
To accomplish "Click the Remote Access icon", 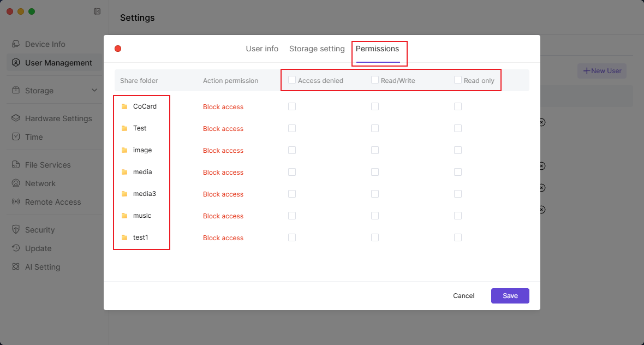I will pyautogui.click(x=16, y=202).
